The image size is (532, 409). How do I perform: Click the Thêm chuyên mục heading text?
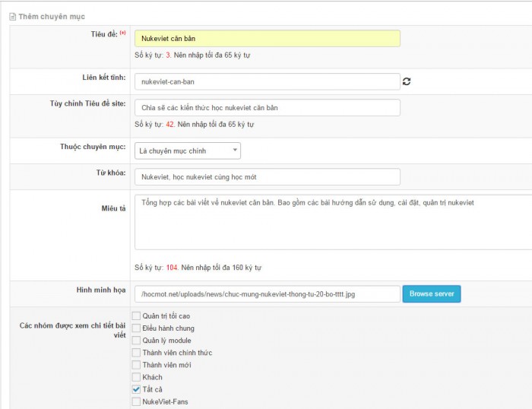tap(52, 17)
